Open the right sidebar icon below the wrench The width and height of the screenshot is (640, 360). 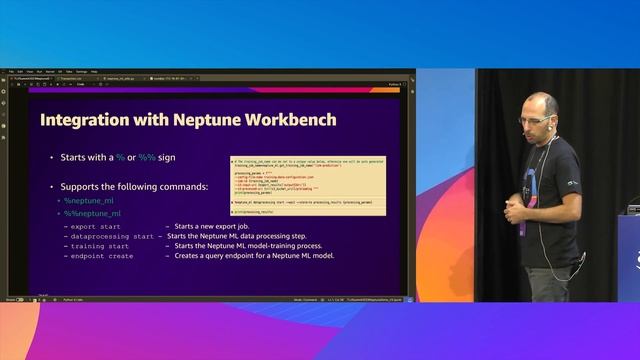pyautogui.click(x=412, y=92)
